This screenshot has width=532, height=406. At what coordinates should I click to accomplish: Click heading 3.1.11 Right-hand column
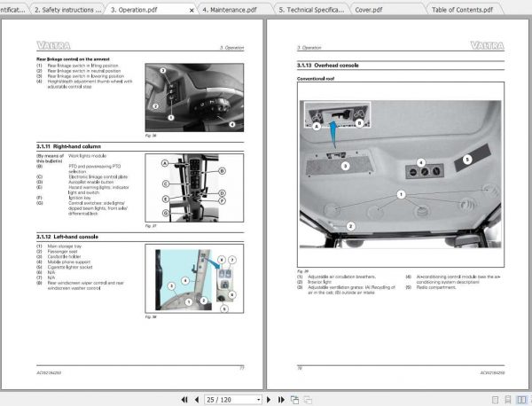[68, 146]
